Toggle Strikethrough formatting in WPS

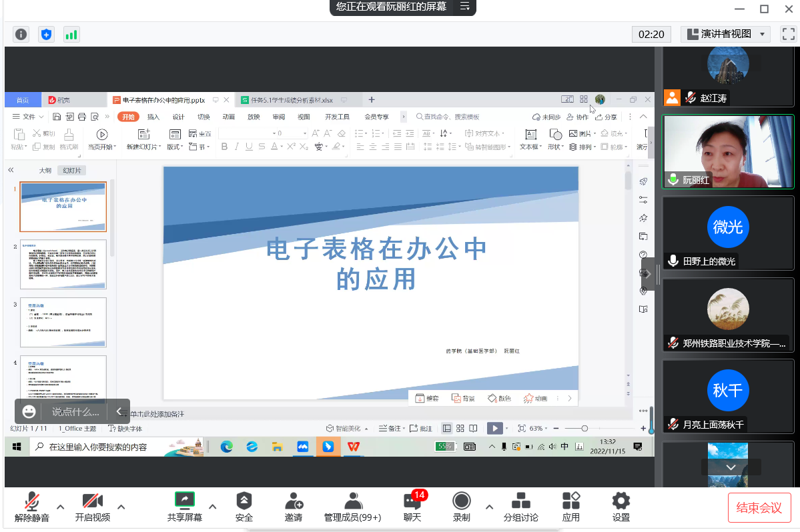click(x=262, y=147)
